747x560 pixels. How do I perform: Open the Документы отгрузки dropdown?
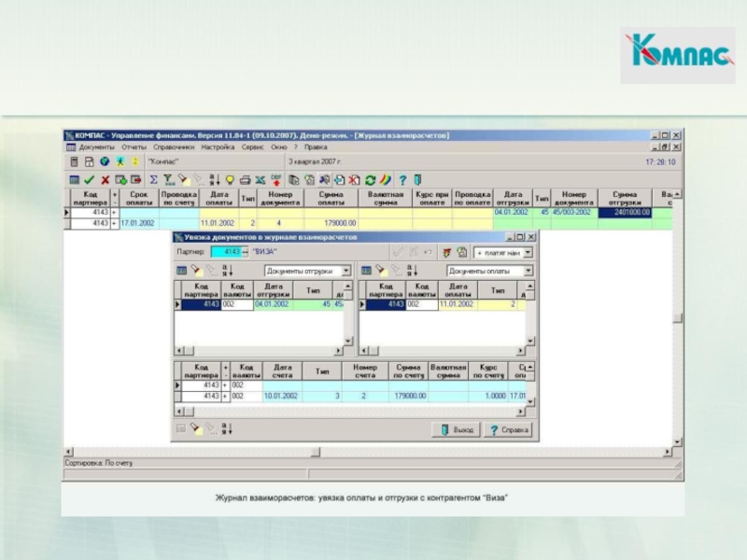tap(346, 271)
